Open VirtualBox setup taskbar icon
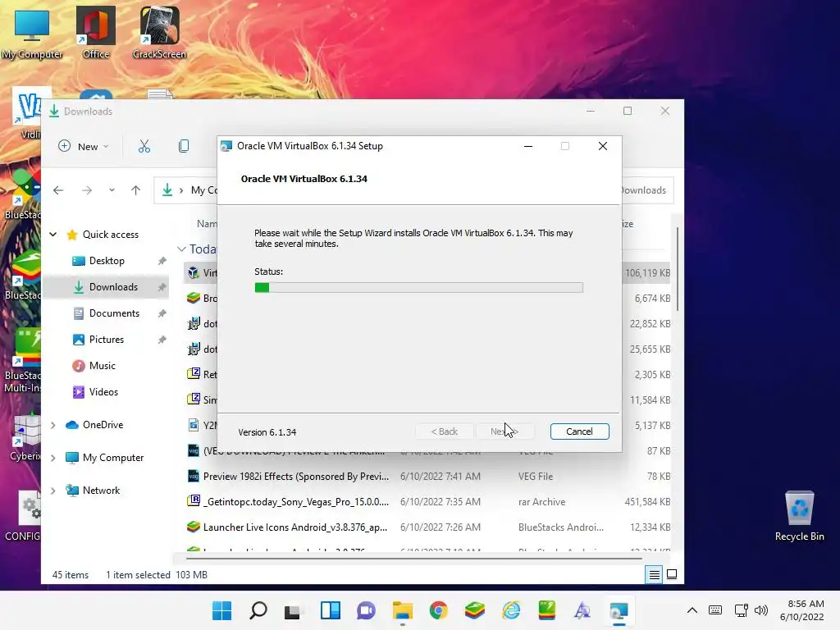Image resolution: width=840 pixels, height=630 pixels. pyautogui.click(x=619, y=610)
